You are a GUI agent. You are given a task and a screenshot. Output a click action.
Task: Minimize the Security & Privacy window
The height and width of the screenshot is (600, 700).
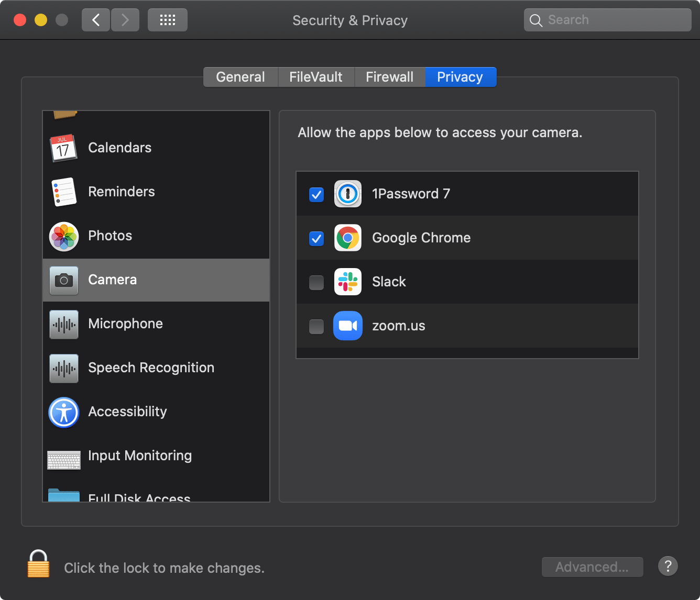coord(41,20)
